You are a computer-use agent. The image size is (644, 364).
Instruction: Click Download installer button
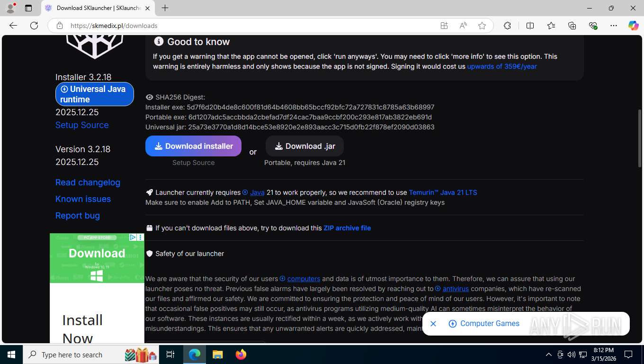pos(193,146)
